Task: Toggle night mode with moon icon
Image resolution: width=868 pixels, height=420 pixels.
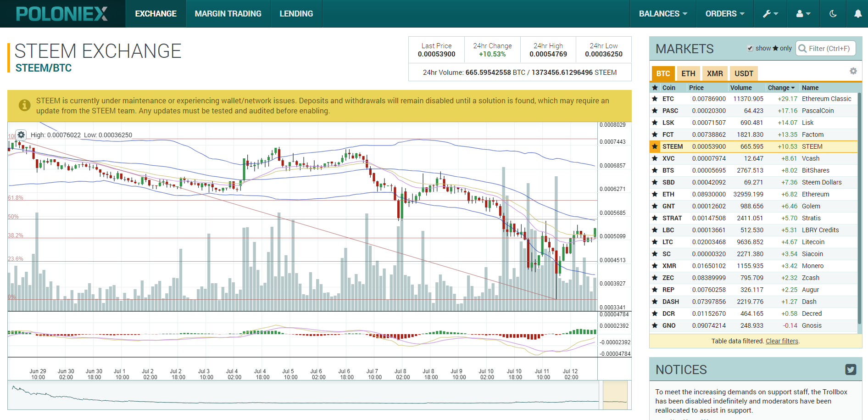Action: (833, 14)
